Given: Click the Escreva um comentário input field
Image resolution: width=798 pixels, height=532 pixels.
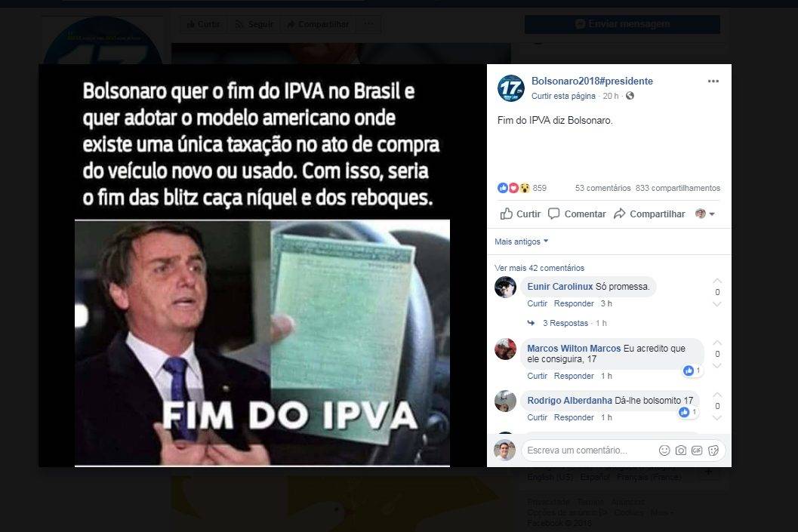Looking at the screenshot, I should point(590,450).
